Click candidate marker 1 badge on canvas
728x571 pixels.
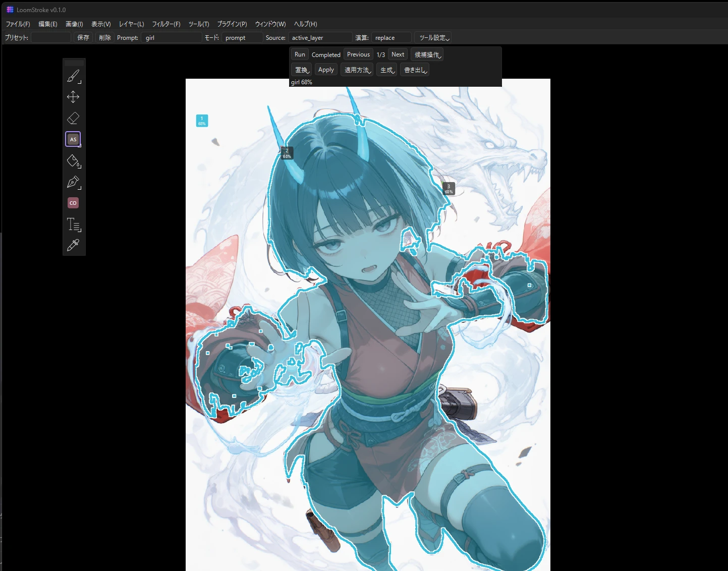pos(202,121)
